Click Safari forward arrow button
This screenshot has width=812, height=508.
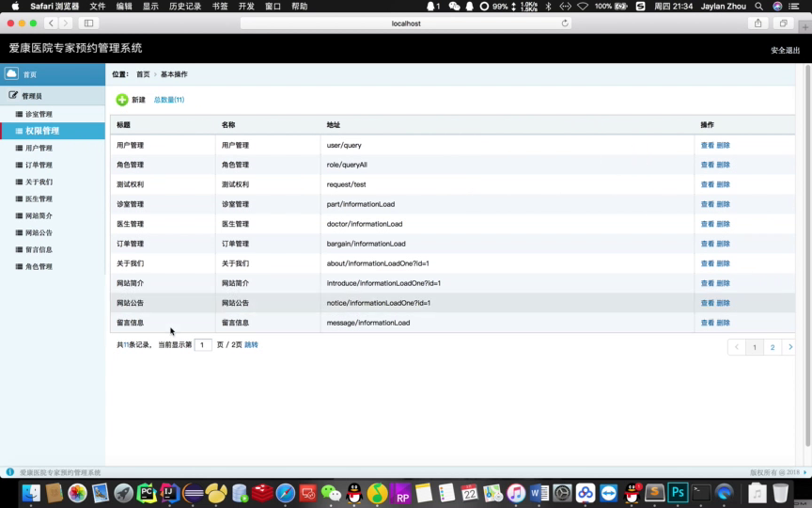pos(65,23)
